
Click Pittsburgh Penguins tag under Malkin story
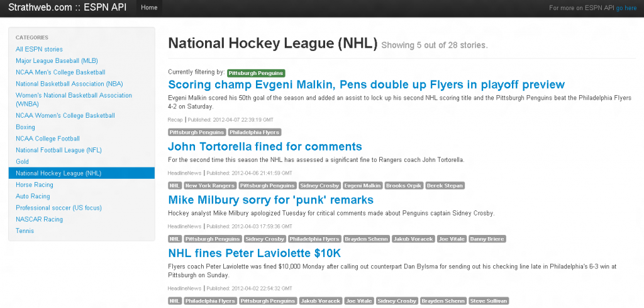[x=197, y=132]
